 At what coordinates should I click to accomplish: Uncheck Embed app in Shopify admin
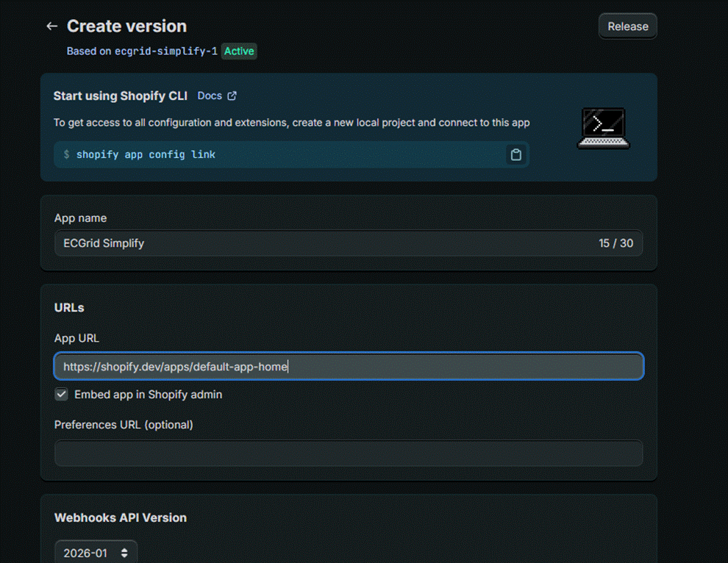(x=61, y=395)
